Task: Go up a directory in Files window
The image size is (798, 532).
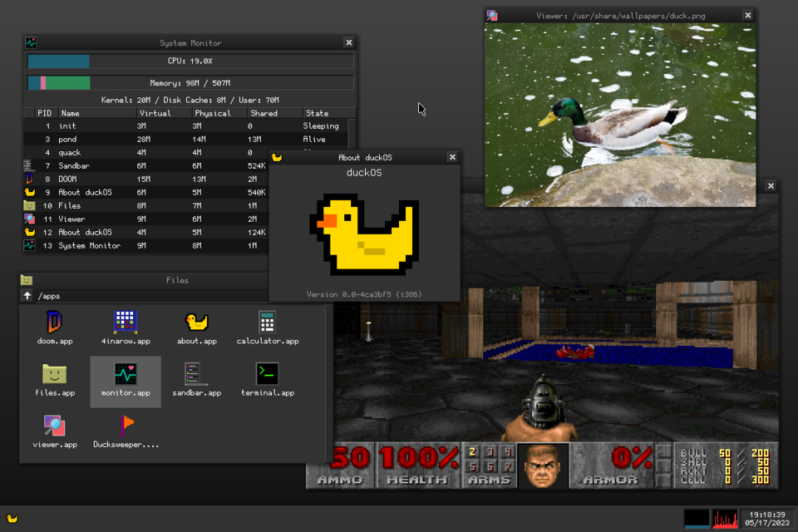Action: pyautogui.click(x=27, y=296)
